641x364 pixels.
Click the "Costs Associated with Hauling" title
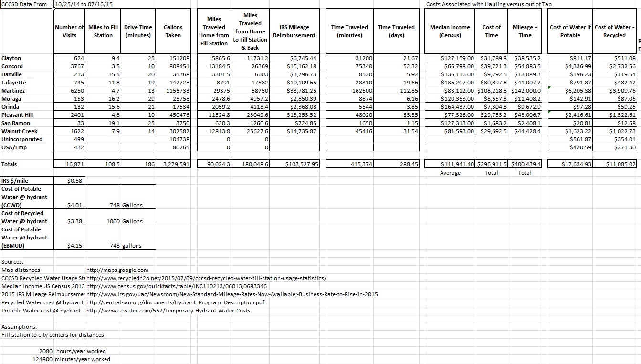[489, 4]
